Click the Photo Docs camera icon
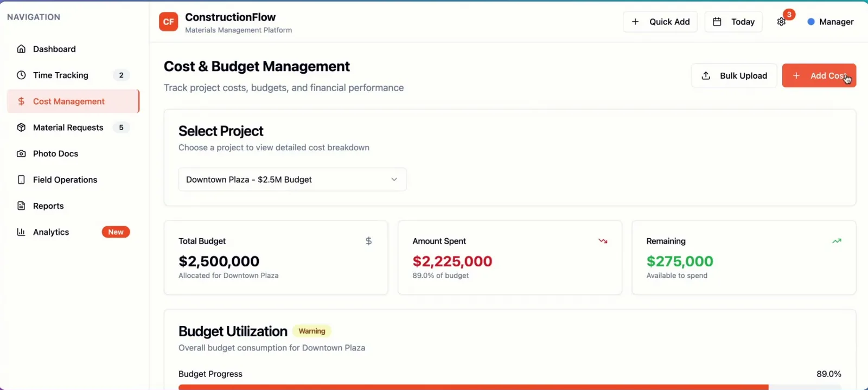The image size is (868, 390). (21, 154)
